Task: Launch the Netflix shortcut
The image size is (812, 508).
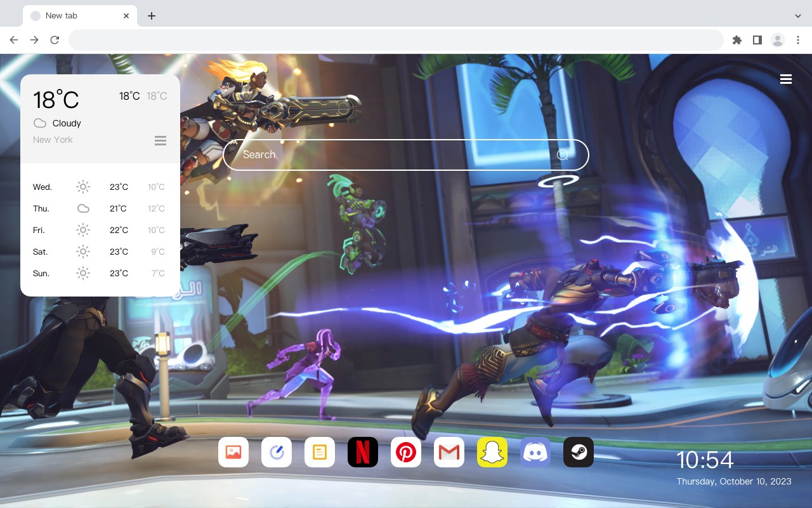Action: 363,452
